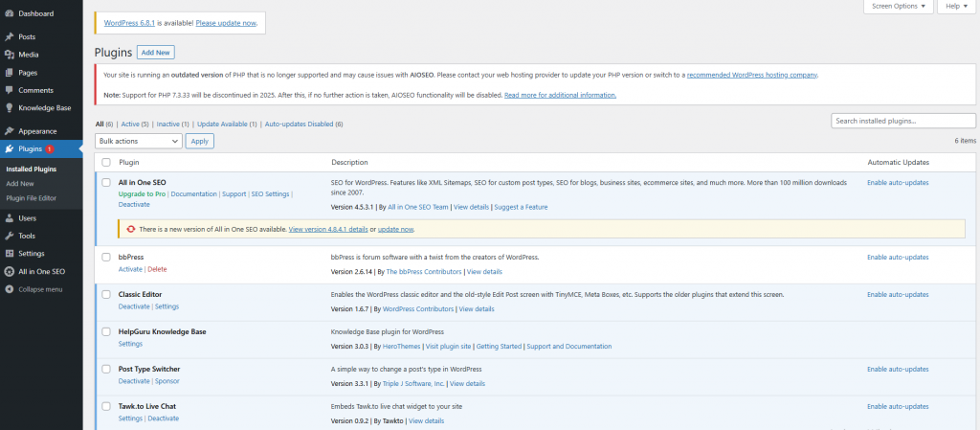View version 4.8.4.1 details link
The height and width of the screenshot is (430, 980).
328,230
